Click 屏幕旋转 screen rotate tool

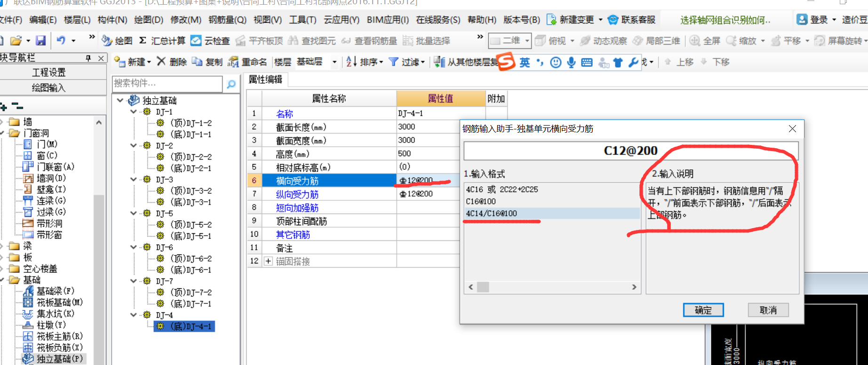pos(841,41)
